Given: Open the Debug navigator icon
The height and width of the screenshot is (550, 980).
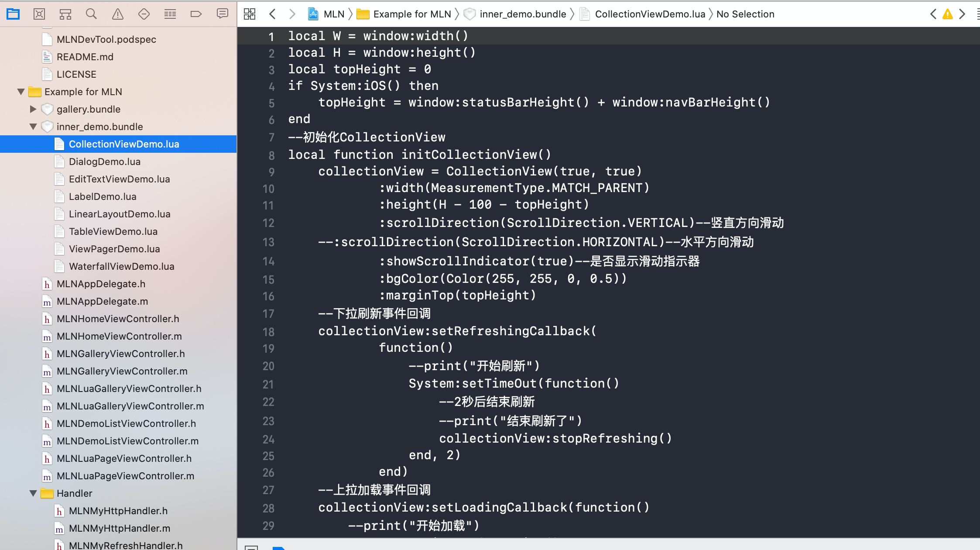Looking at the screenshot, I should [x=170, y=14].
